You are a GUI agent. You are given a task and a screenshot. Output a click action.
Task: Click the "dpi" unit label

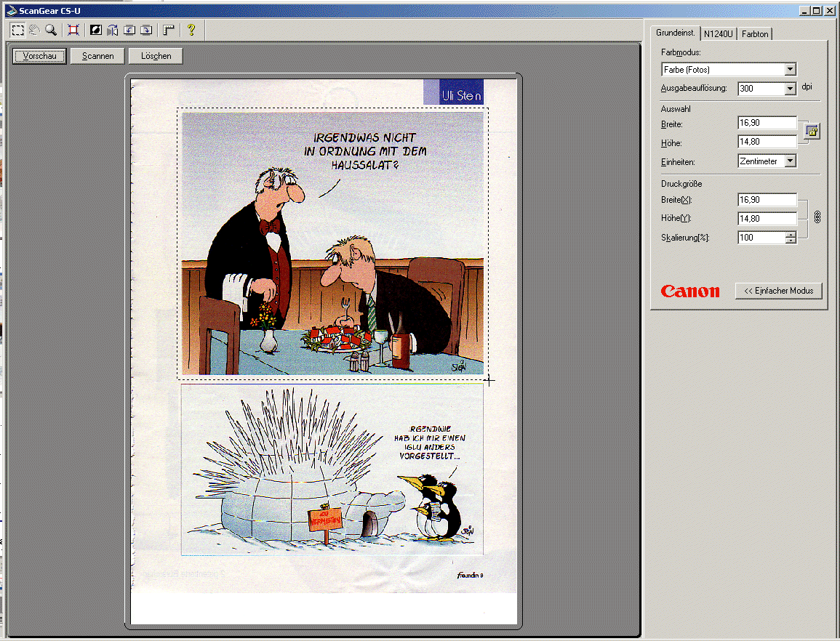[x=807, y=86]
